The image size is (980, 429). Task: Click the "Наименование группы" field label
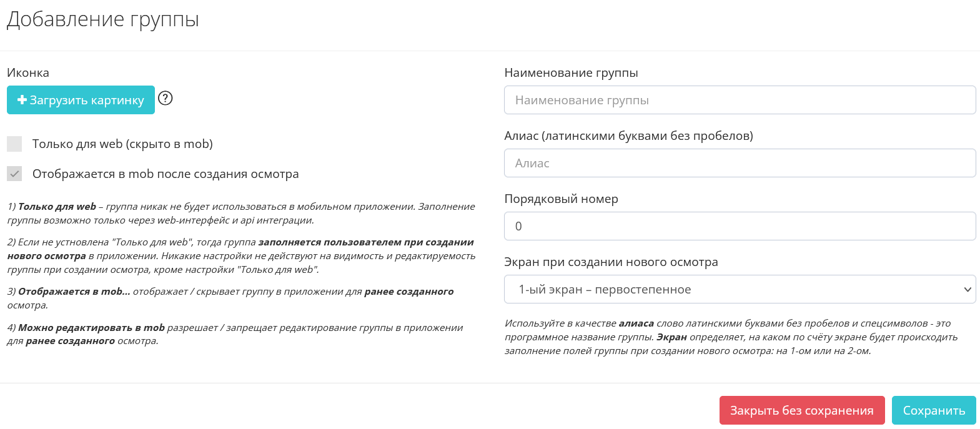571,72
